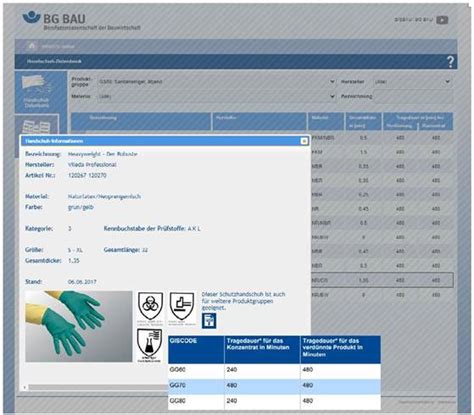This screenshot has height=415, width=474.
Task: Click the home icon in breadcrumb bar
Action: [x=32, y=46]
